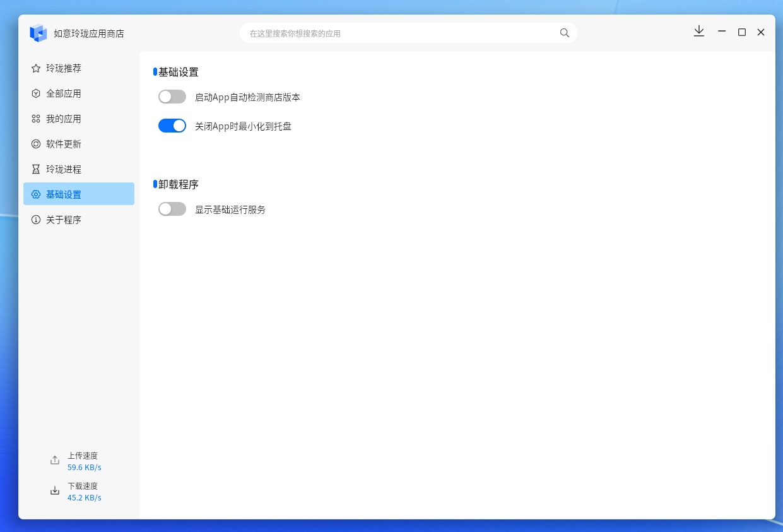Click the store logo in the title bar

(38, 33)
